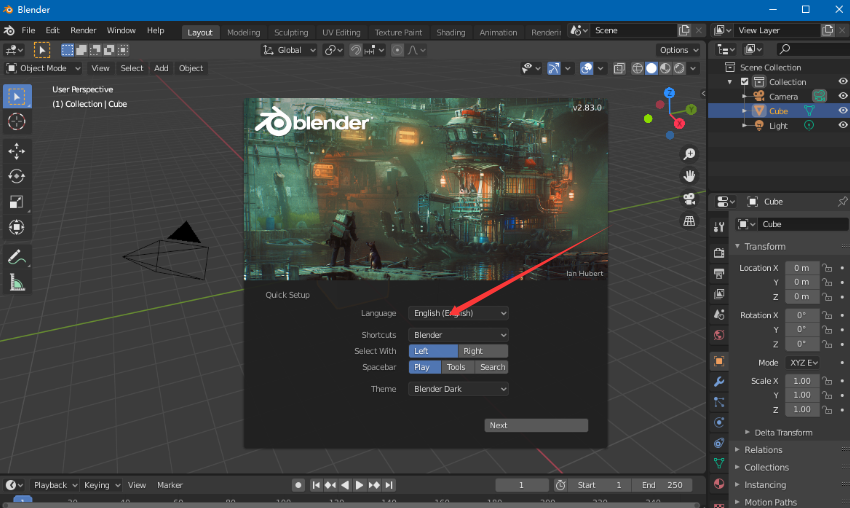Select the Rotate tool in left toolbar
The width and height of the screenshot is (850, 508).
[16, 176]
